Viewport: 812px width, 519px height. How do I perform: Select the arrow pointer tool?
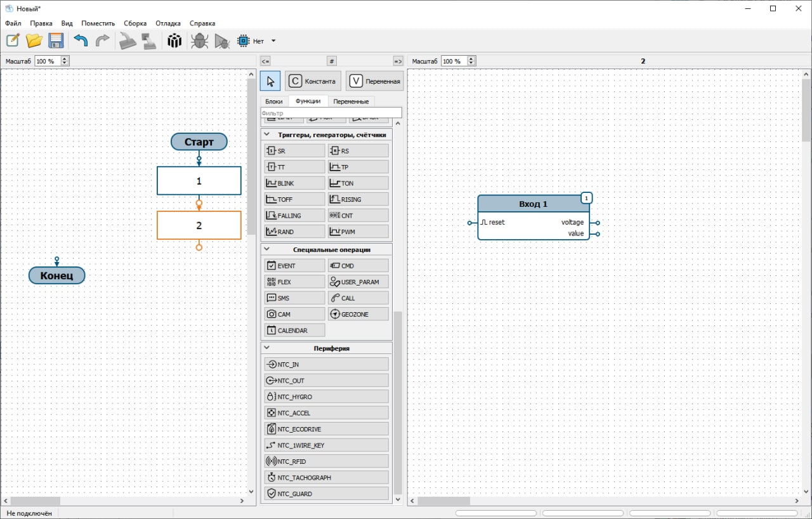pyautogui.click(x=270, y=81)
